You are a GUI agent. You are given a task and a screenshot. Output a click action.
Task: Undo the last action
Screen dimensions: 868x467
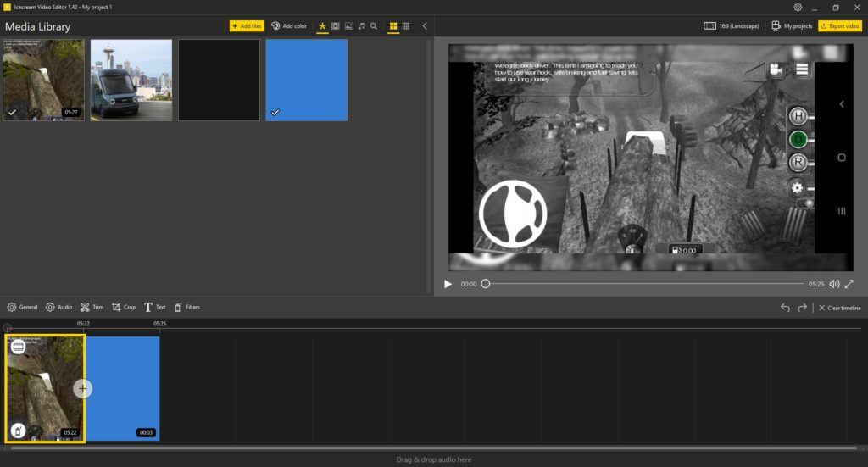[785, 308]
